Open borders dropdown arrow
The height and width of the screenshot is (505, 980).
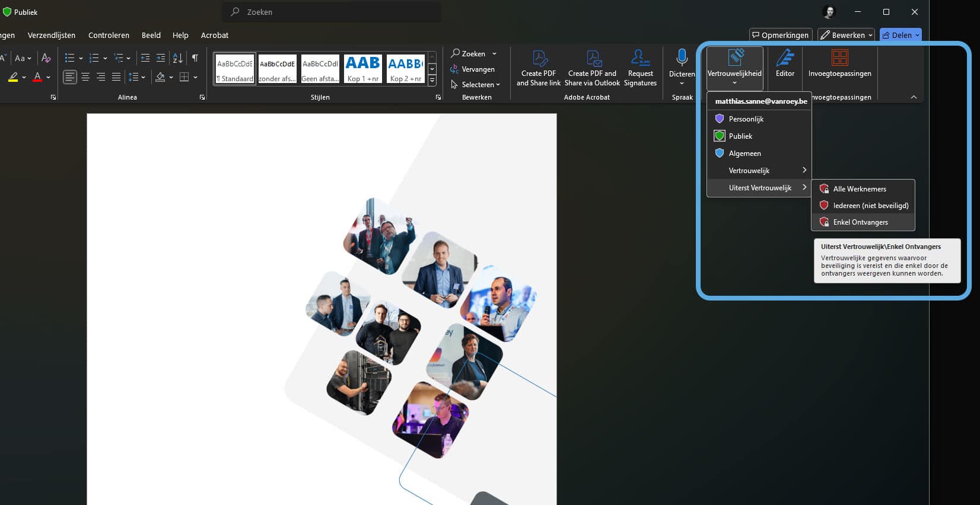(195, 78)
